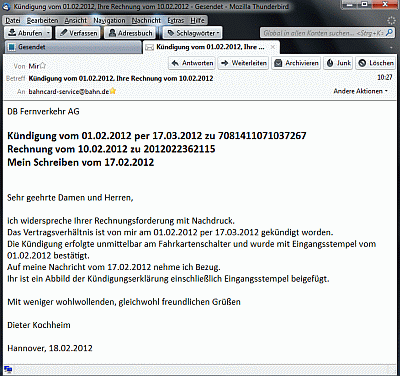
Task: Click 'Mit weniger wohlwollenden' greeting line
Action: [124, 302]
